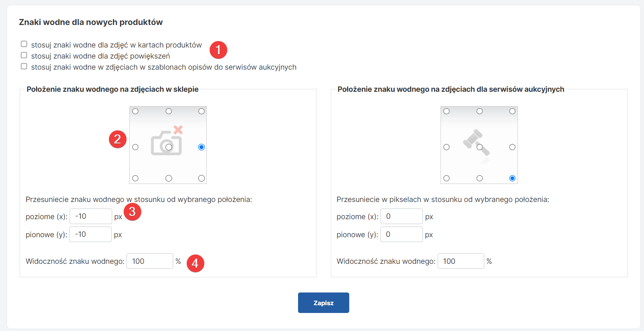Viewport: 644px width, 331px height.
Task: Enable watermarks for product card photos
Action: point(24,44)
